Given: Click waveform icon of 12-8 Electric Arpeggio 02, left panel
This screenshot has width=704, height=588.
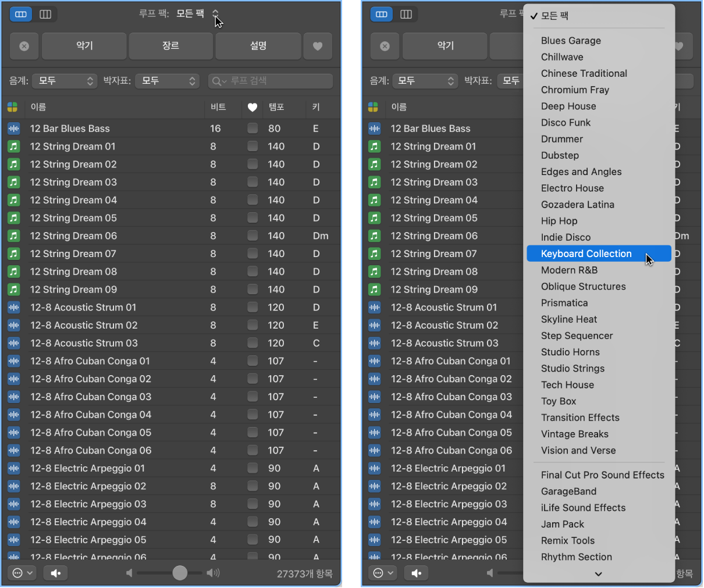Looking at the screenshot, I should [14, 486].
